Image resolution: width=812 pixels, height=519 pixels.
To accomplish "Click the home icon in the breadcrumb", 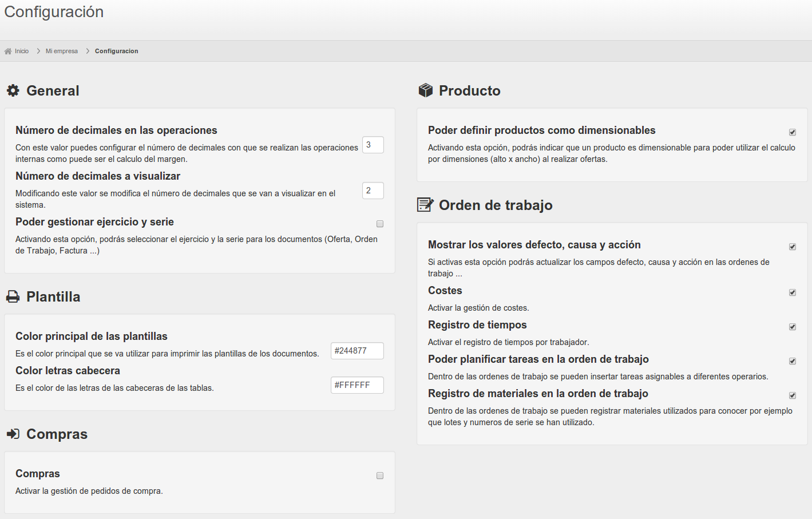I will point(8,51).
